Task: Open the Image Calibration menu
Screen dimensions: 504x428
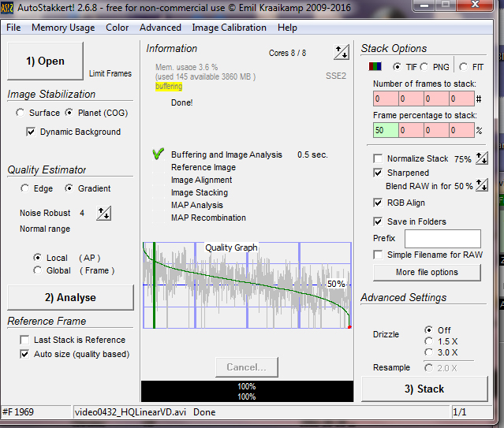Action: point(229,28)
